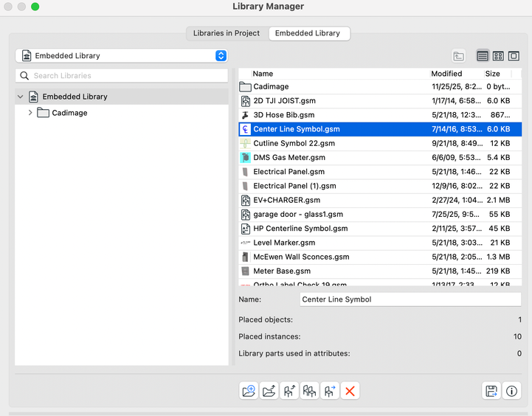Sort by Size column header
The height and width of the screenshot is (416, 532).
click(x=498, y=74)
